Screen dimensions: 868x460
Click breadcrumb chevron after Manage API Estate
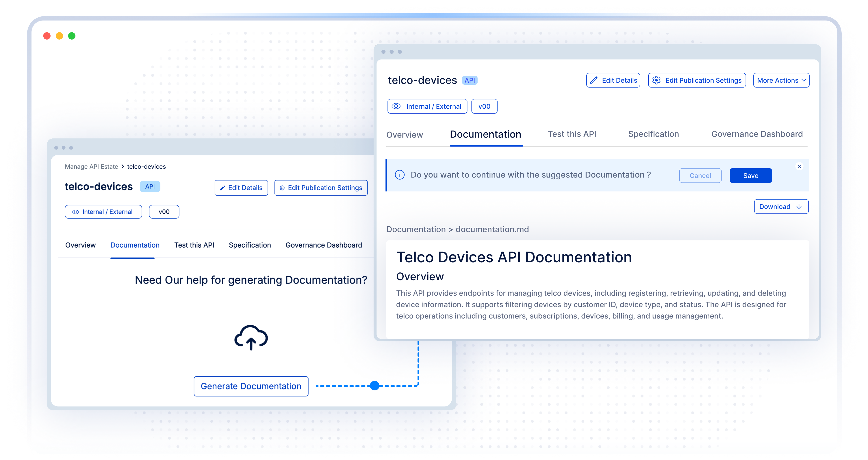tap(123, 166)
